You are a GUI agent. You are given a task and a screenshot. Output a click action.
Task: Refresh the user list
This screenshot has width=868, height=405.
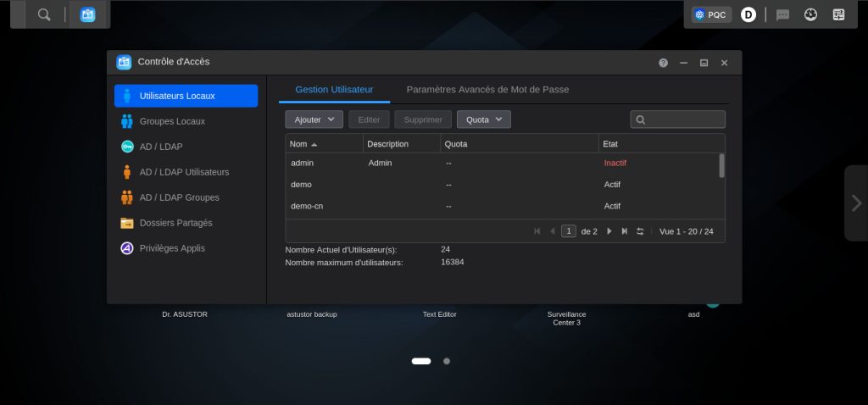click(640, 231)
